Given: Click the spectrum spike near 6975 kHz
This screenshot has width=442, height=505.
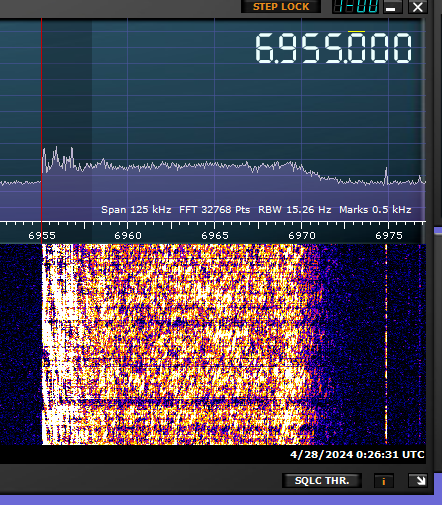Looking at the screenshot, I should point(386,176).
